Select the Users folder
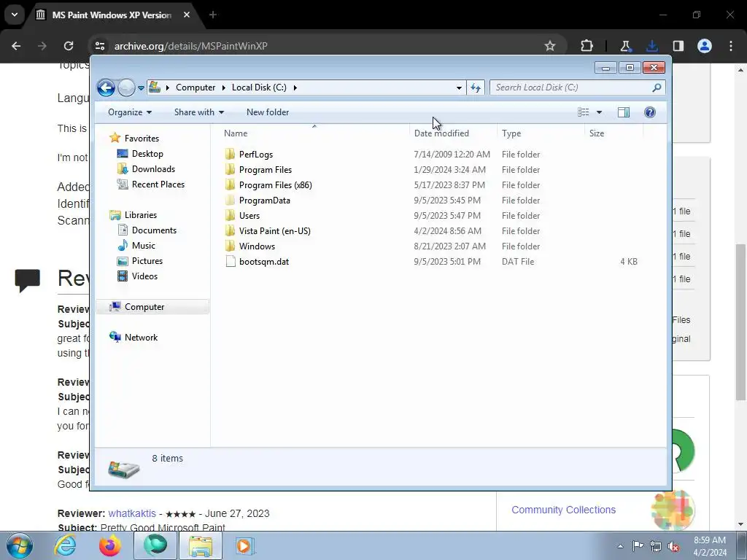The width and height of the screenshot is (747, 560). tap(249, 216)
